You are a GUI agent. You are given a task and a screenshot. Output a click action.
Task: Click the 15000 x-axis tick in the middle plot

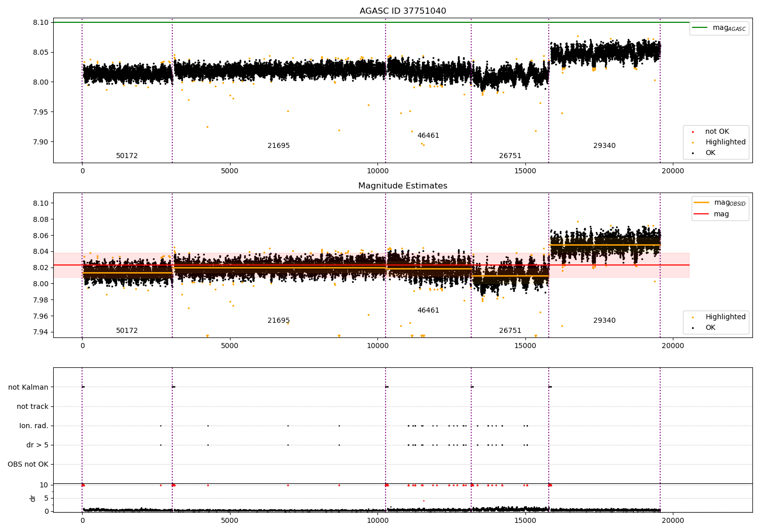tap(525, 346)
